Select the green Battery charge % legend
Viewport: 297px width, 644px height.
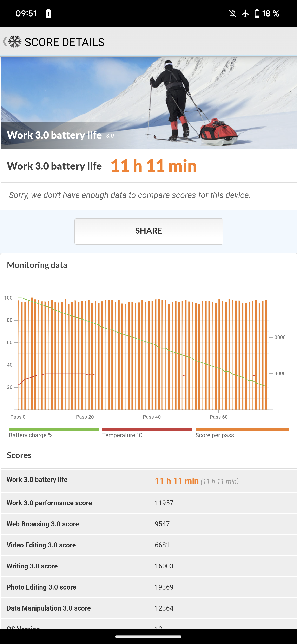(54, 433)
